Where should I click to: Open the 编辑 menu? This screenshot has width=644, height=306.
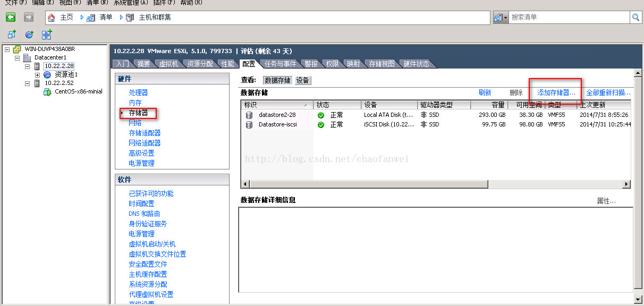click(43, 3)
